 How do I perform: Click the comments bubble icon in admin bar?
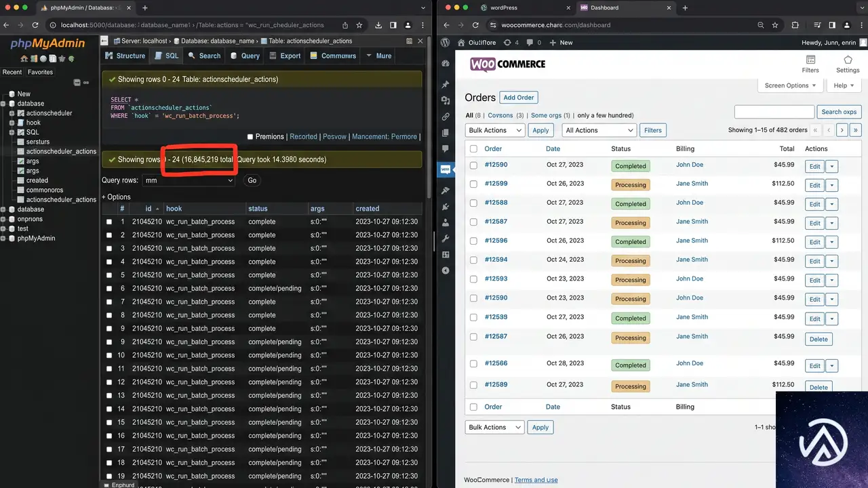[x=530, y=42]
